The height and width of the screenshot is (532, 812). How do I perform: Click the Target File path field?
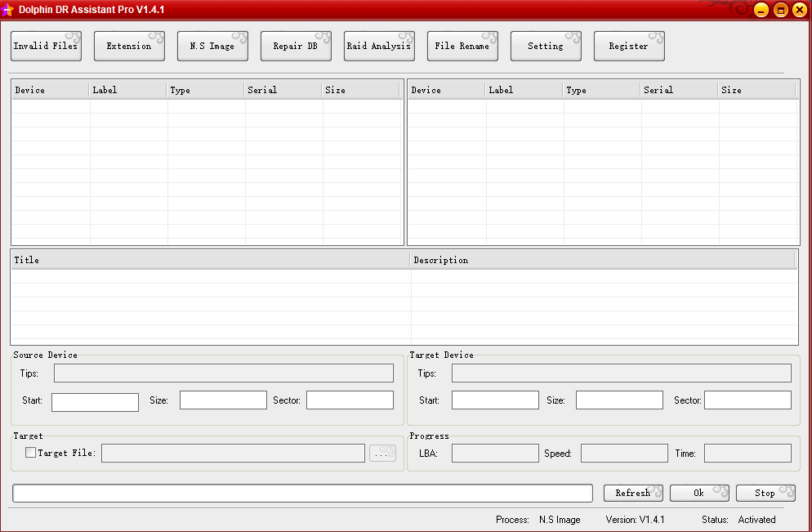[233, 453]
